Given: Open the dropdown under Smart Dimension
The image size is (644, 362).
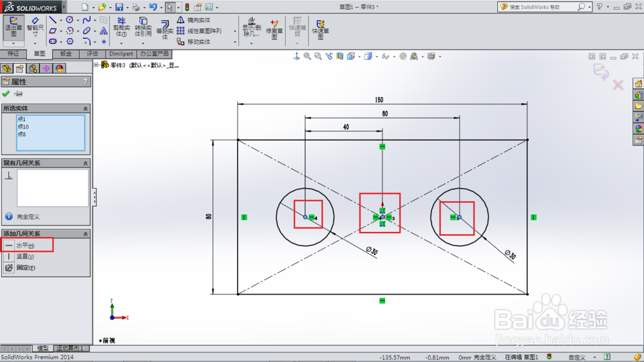Looking at the screenshot, I should 35,43.
